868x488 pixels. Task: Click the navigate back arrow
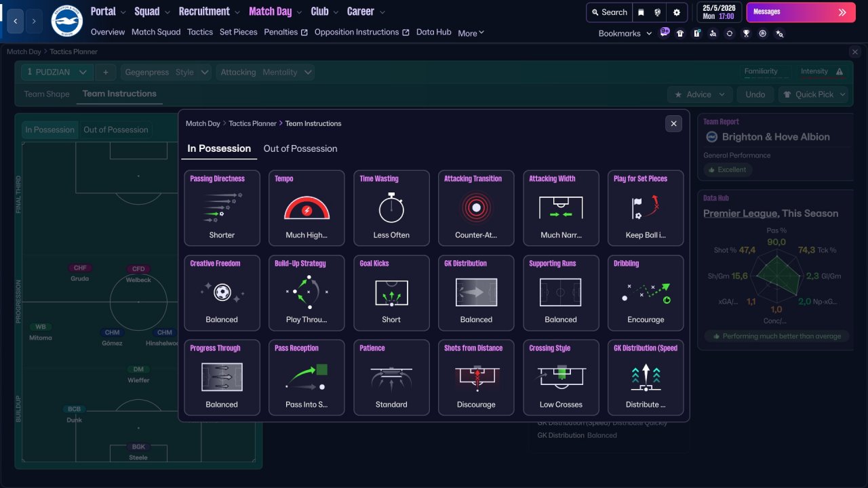pyautogui.click(x=16, y=22)
